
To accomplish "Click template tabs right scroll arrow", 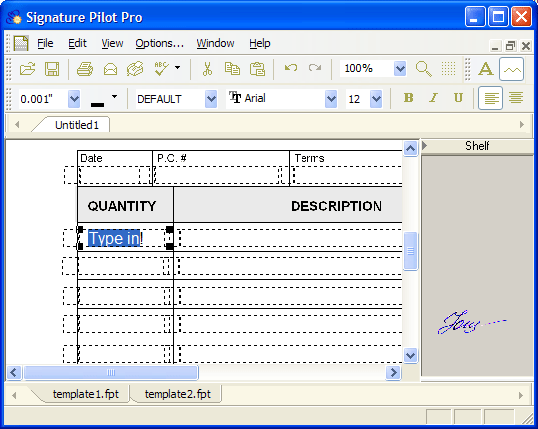I will point(521,395).
